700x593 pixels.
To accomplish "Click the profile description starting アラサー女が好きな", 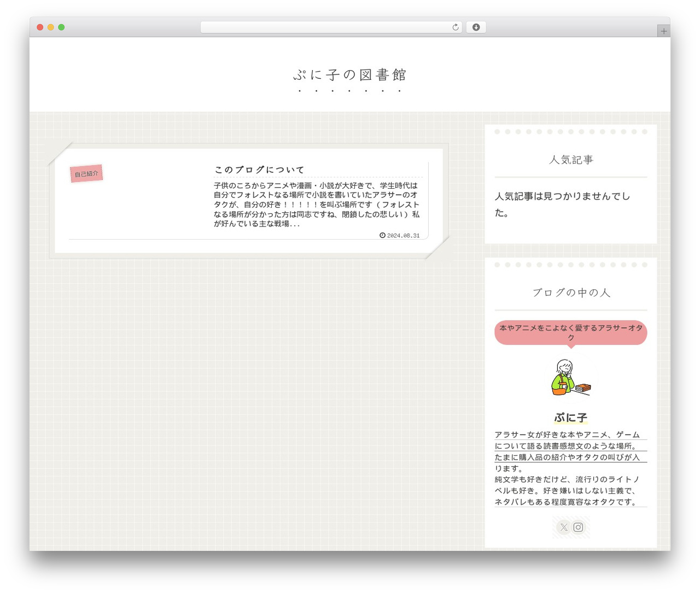I will point(570,468).
